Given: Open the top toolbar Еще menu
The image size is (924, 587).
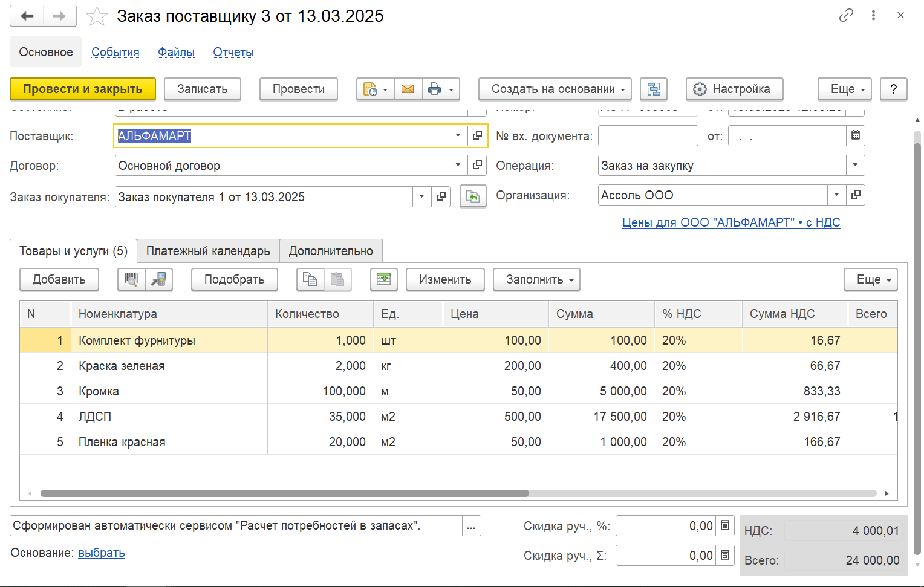Looking at the screenshot, I should 845,89.
